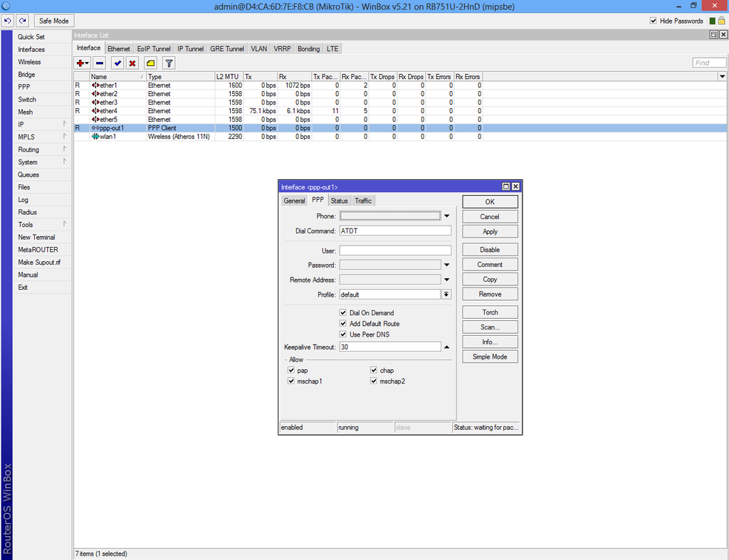Disable the Use Peer DNS checkbox
The height and width of the screenshot is (560, 729).
pos(342,334)
